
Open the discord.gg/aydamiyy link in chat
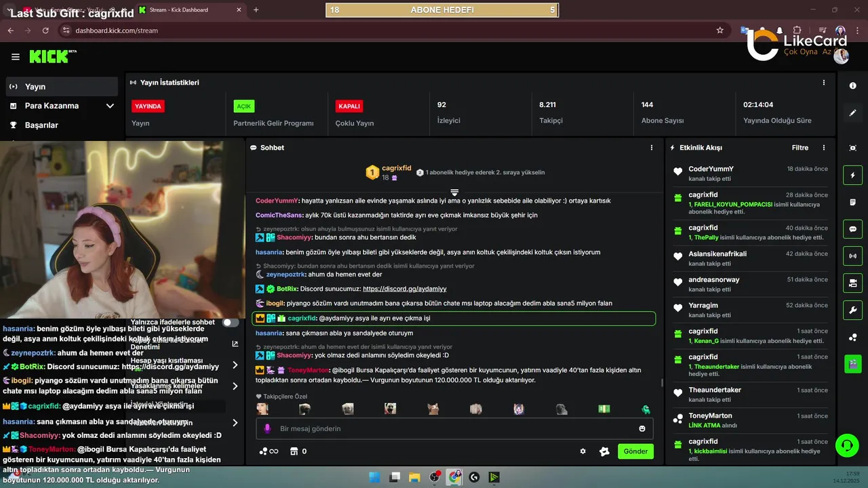pyautogui.click(x=405, y=289)
